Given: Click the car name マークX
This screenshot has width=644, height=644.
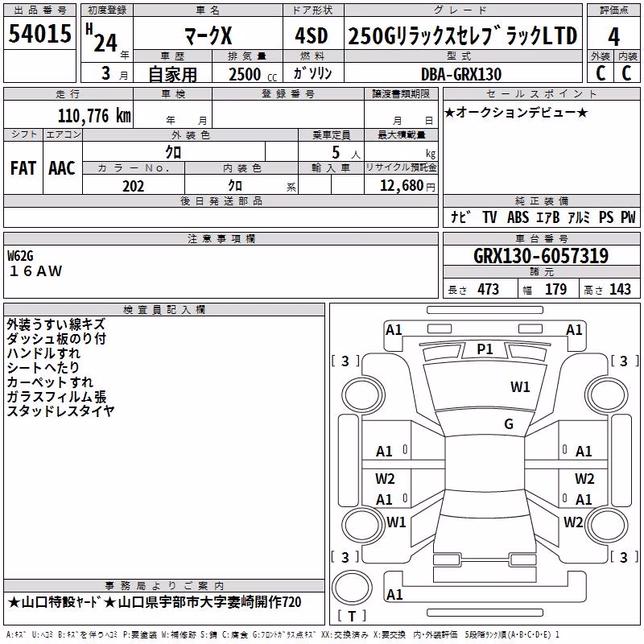Looking at the screenshot, I should click(x=208, y=35).
